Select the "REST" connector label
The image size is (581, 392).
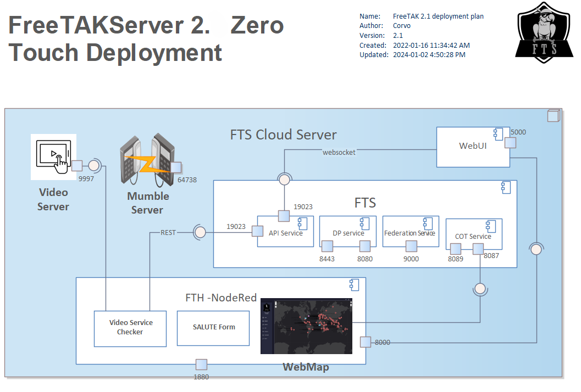coord(168,232)
